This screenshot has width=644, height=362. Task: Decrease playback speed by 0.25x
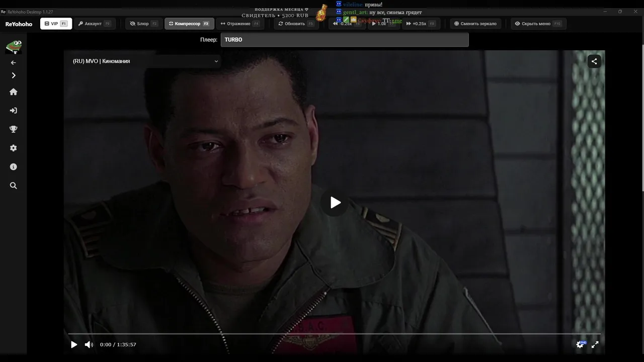pyautogui.click(x=347, y=24)
